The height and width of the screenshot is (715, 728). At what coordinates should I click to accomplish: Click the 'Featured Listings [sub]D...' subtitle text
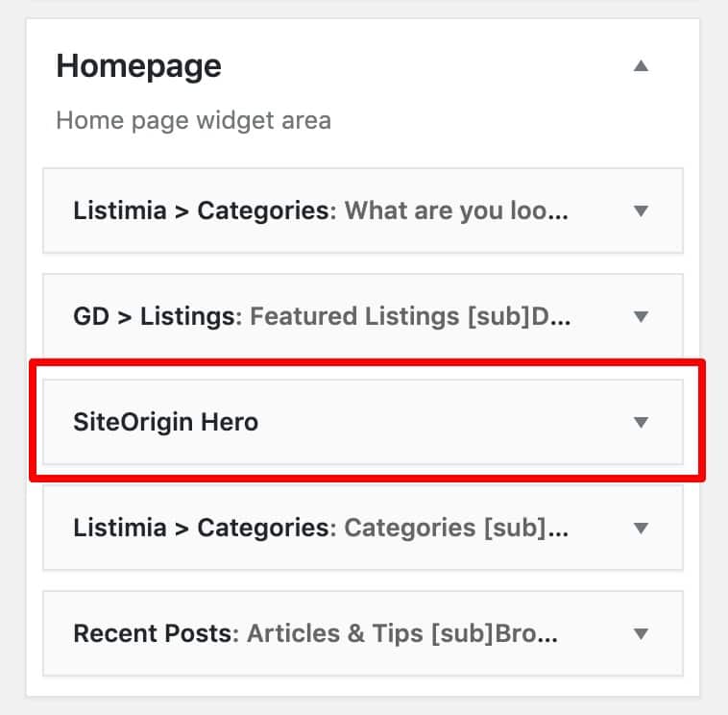411,316
